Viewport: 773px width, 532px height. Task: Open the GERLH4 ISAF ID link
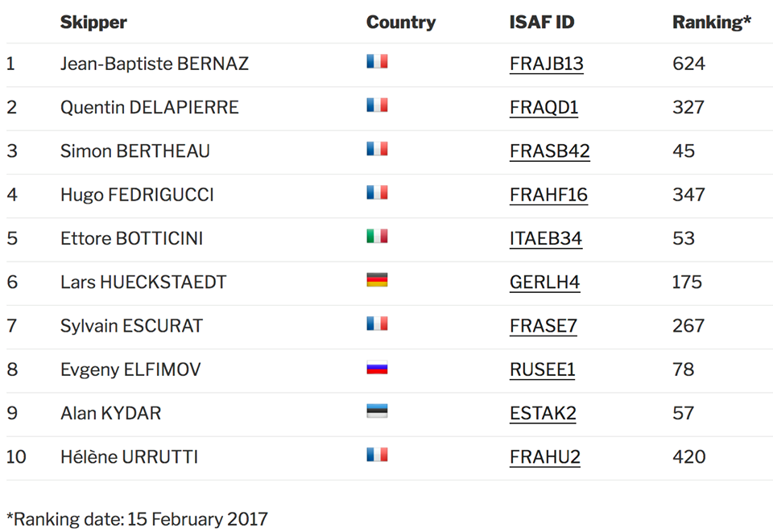point(544,282)
